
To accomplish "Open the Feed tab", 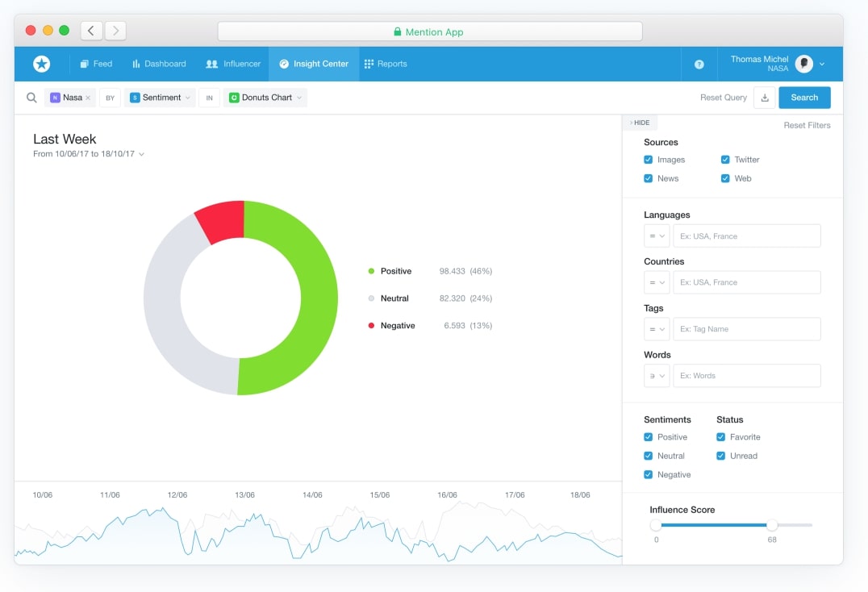I will 96,64.
